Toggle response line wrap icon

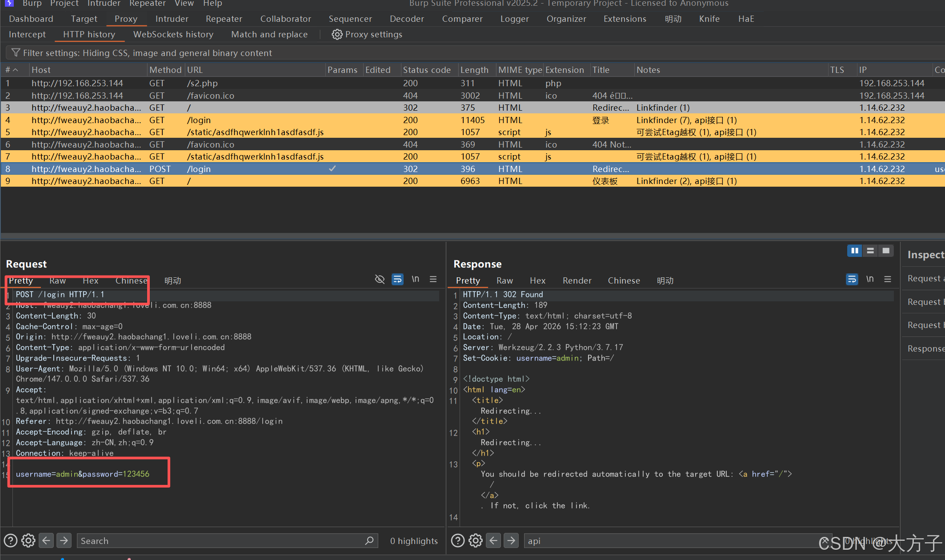(852, 279)
